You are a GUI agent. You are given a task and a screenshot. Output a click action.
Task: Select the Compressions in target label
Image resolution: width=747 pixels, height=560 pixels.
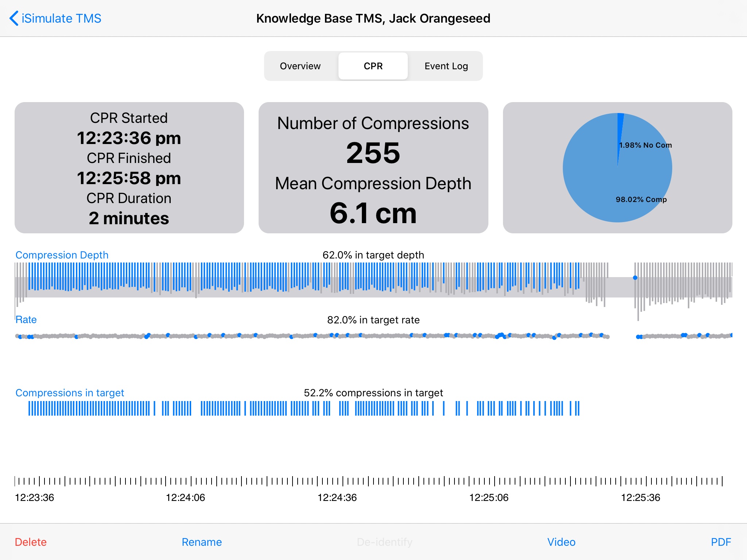point(70,393)
